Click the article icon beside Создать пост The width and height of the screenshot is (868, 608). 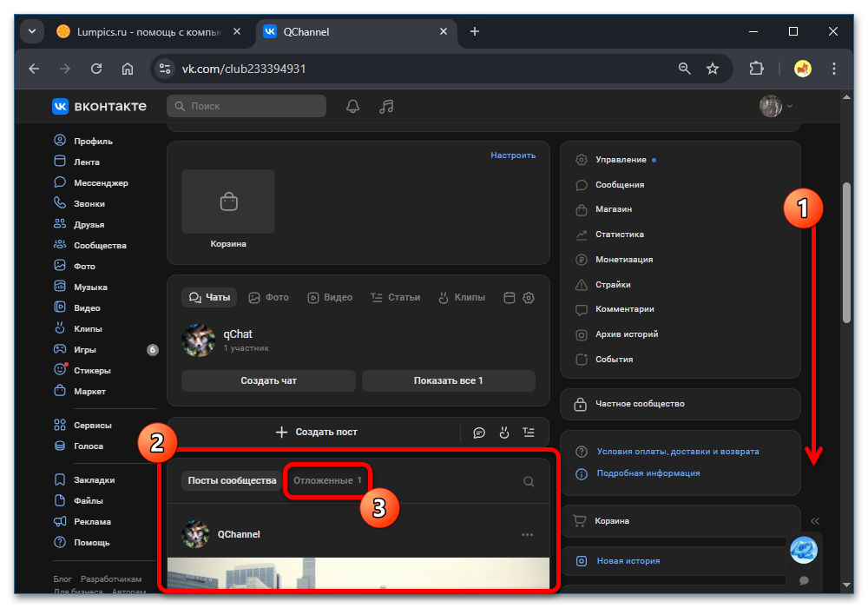tap(529, 433)
